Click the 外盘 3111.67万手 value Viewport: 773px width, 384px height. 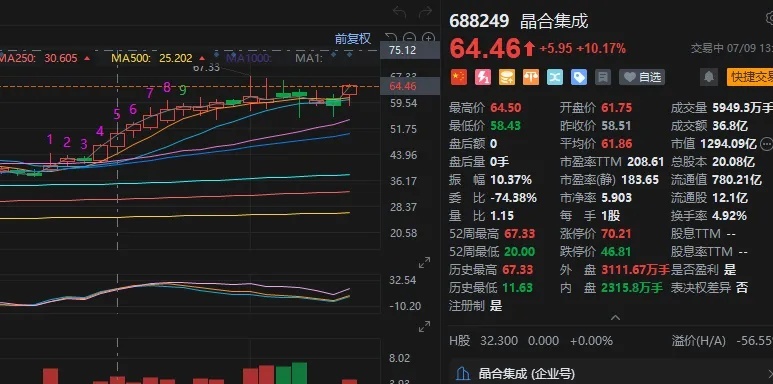(x=635, y=270)
